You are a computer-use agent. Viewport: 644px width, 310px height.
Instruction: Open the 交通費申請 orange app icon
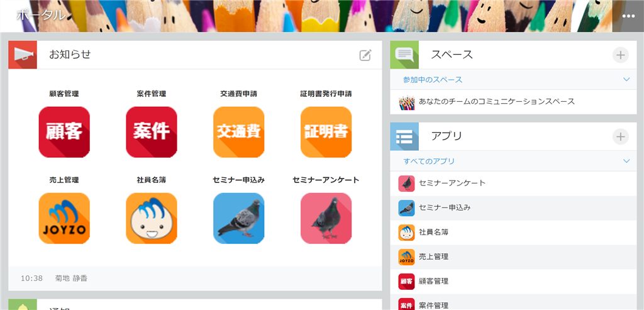238,132
